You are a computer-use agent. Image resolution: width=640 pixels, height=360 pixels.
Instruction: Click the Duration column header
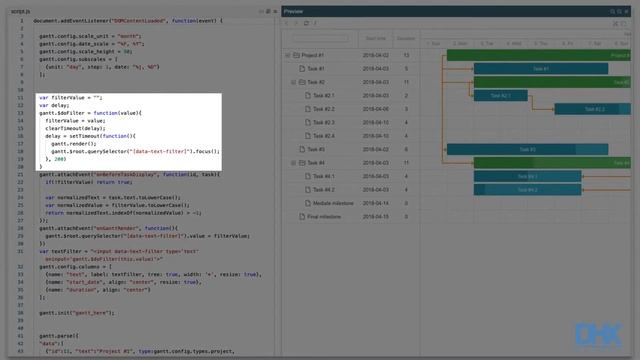pyautogui.click(x=406, y=38)
